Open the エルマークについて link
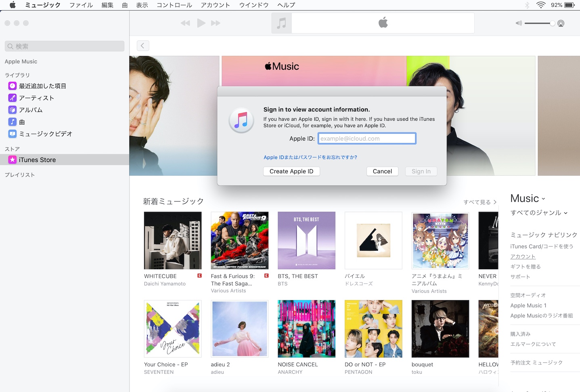The height and width of the screenshot is (392, 580). click(x=533, y=344)
